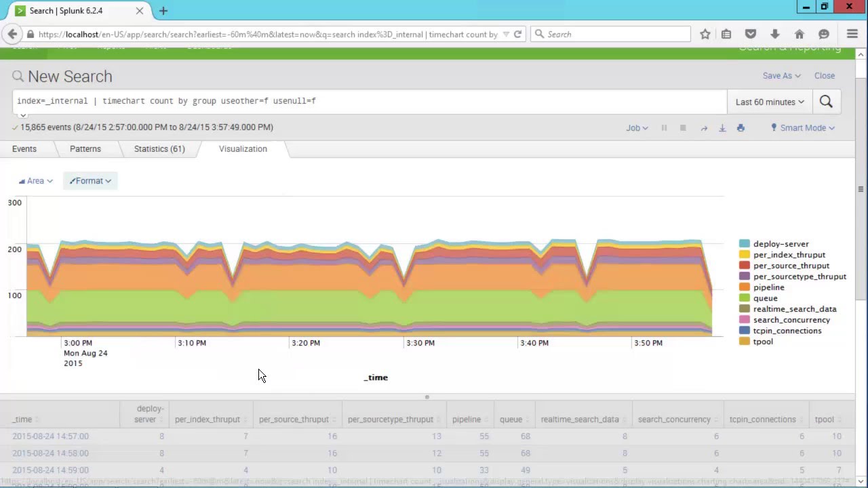Click the Close link
Viewport: 868px width, 488px height.
[x=825, y=76]
